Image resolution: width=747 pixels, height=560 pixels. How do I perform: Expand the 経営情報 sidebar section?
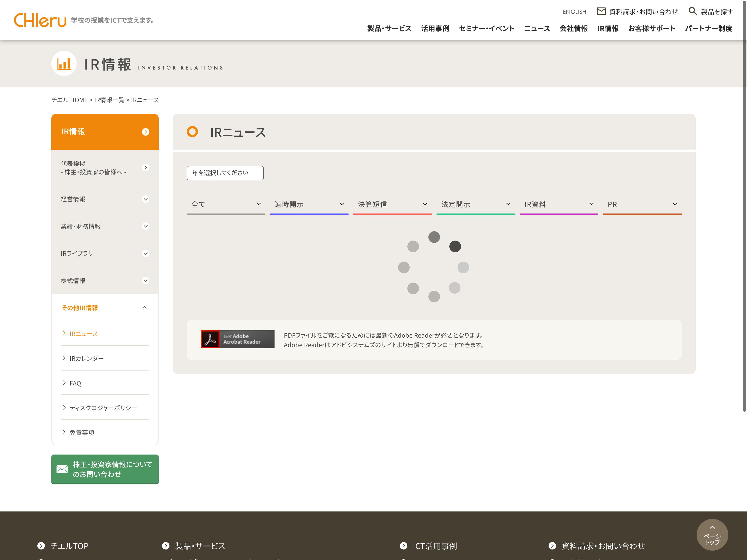click(x=146, y=199)
